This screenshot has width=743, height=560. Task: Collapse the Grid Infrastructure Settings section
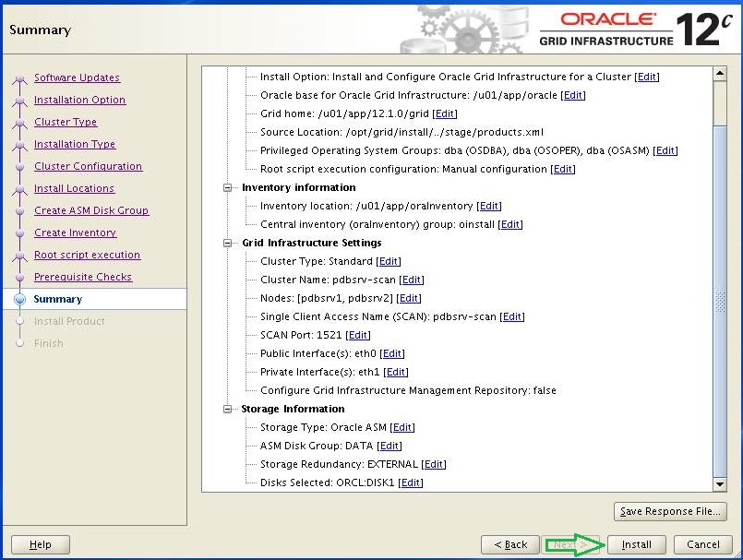tap(227, 243)
